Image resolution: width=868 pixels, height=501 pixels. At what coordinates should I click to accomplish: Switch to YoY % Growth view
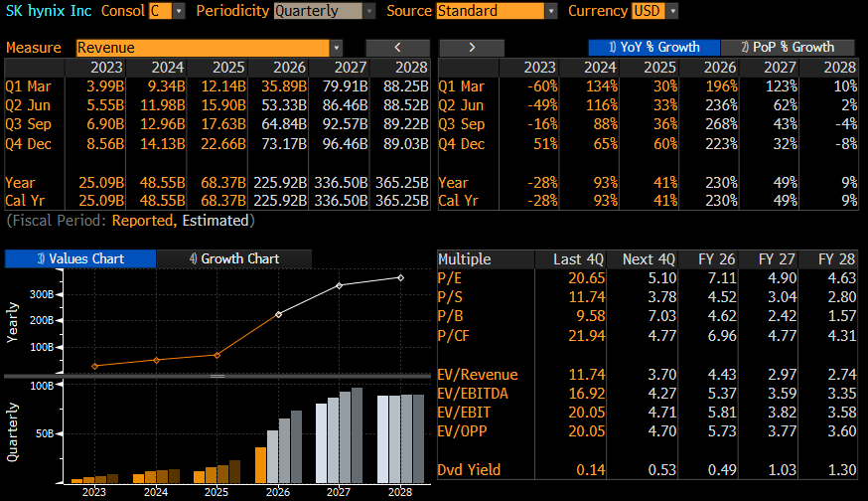[x=653, y=48]
